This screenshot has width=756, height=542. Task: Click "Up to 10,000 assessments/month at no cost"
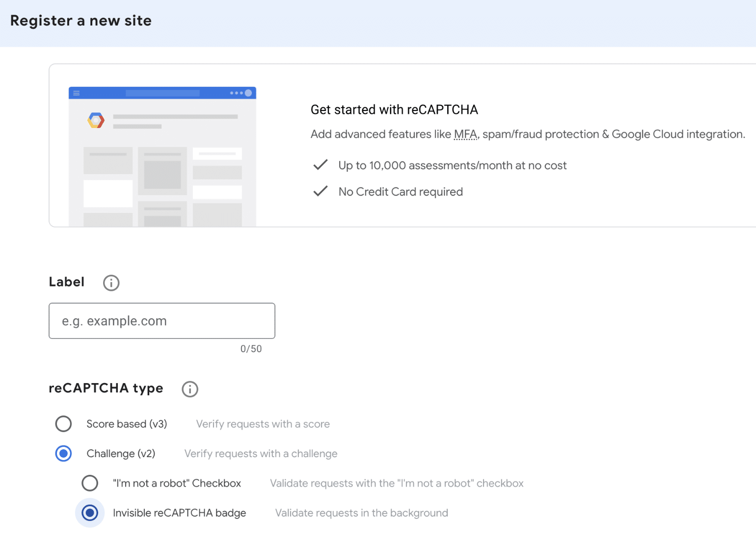click(452, 166)
